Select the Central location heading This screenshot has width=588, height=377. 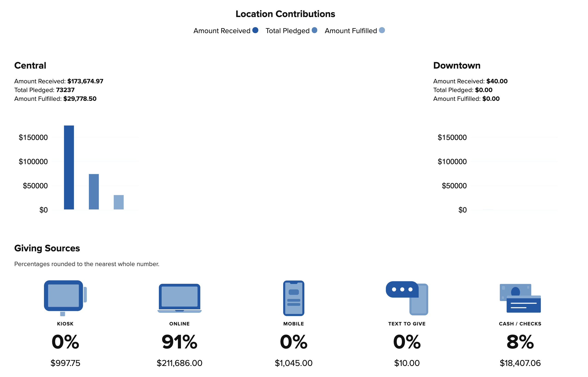click(x=30, y=66)
